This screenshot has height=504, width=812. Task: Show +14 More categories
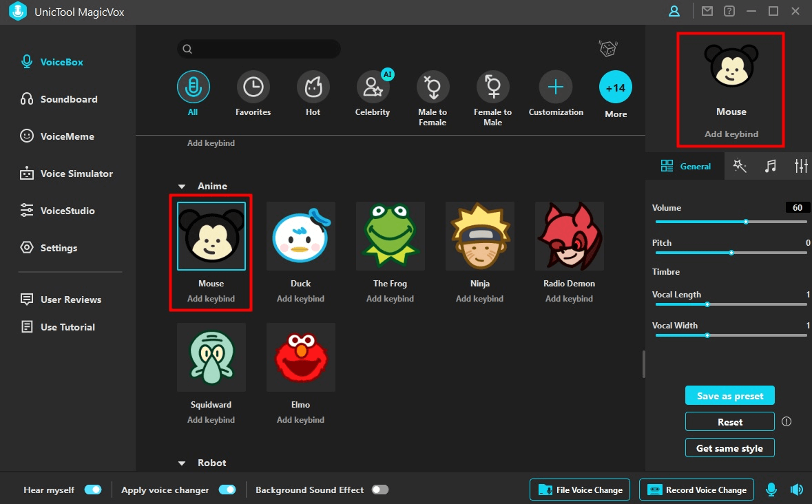(x=616, y=87)
